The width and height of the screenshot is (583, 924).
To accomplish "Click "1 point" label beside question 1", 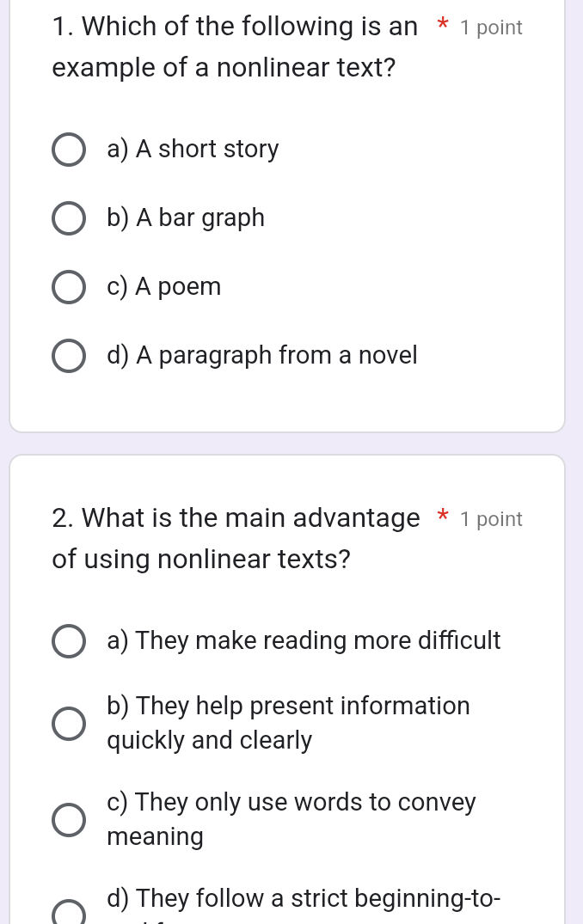I will (x=491, y=28).
